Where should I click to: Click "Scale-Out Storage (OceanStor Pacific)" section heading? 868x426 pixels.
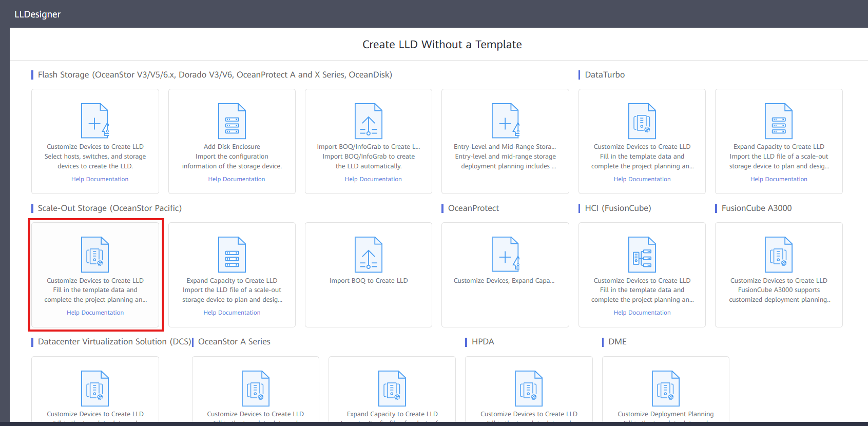click(109, 208)
